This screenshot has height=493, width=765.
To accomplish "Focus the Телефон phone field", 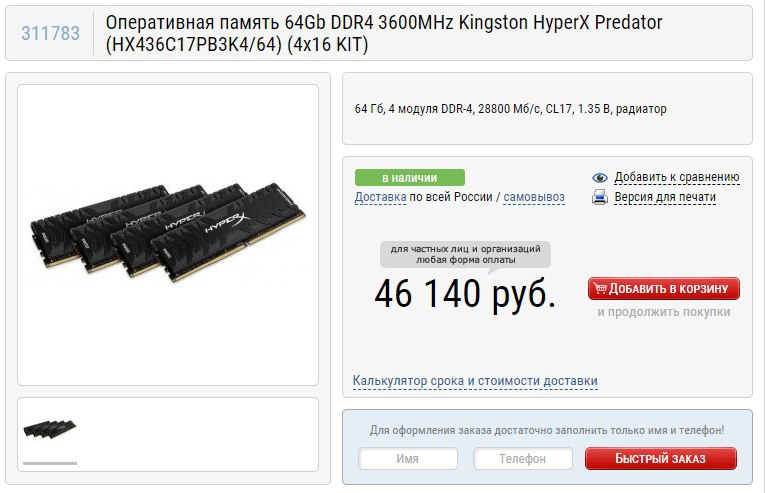I will pyautogui.click(x=523, y=458).
